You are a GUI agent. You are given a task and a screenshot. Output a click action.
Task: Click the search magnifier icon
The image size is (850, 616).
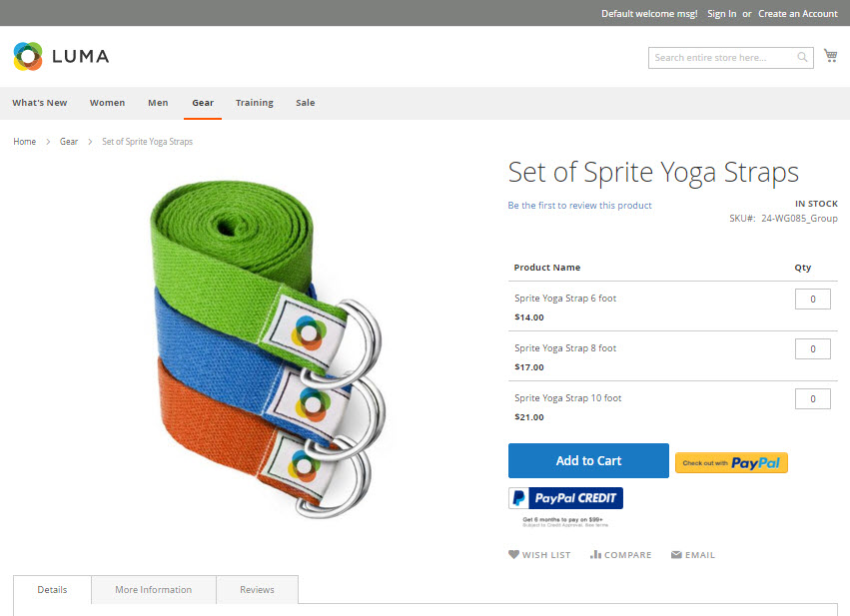tap(802, 58)
